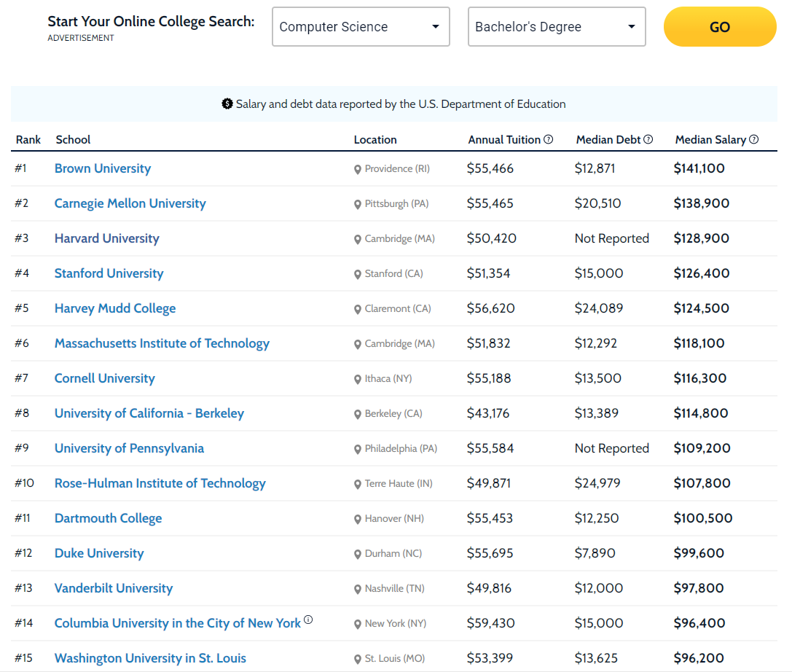
Task: Click Dartmouth's median salary $100,500
Action: point(703,518)
